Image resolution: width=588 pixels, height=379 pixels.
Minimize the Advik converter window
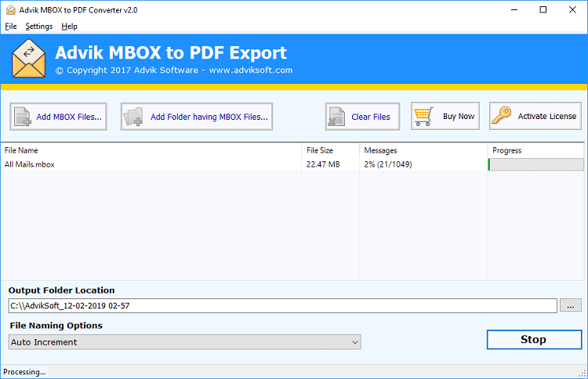click(514, 9)
